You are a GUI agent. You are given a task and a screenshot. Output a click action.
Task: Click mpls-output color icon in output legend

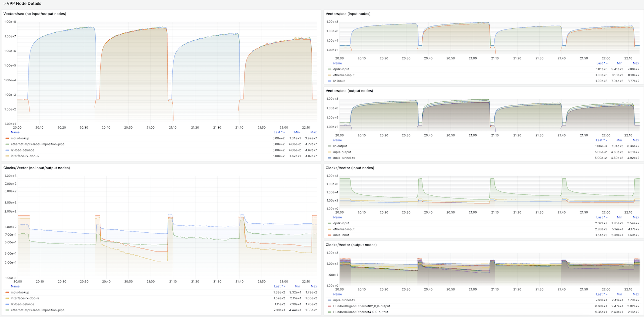coord(329,152)
